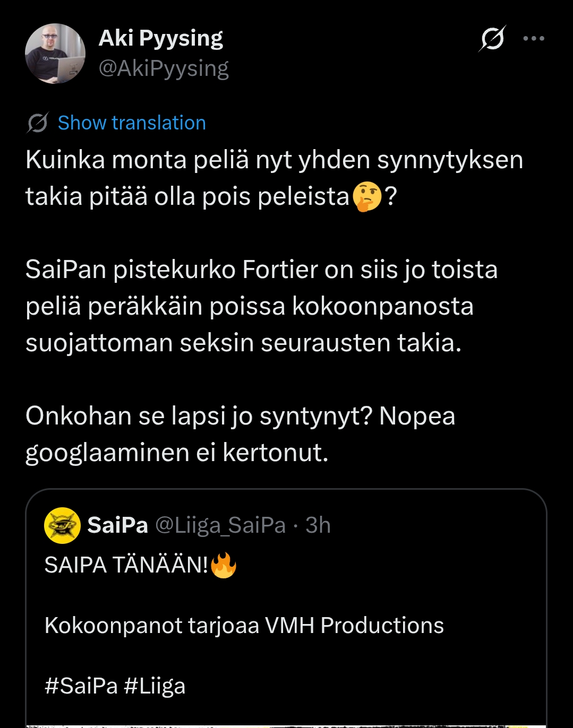Open the @Liiga_SaiPa handle

tap(220, 525)
